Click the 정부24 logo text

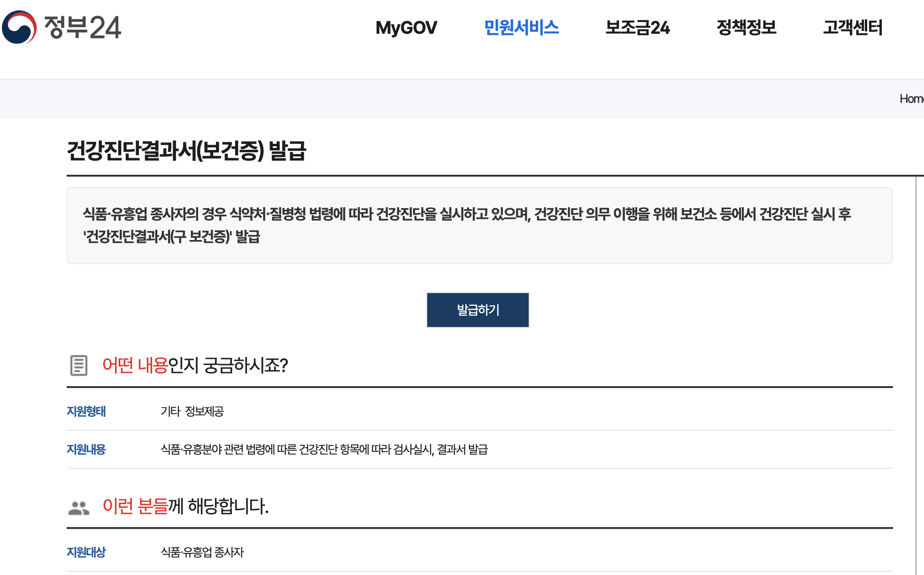tap(83, 27)
